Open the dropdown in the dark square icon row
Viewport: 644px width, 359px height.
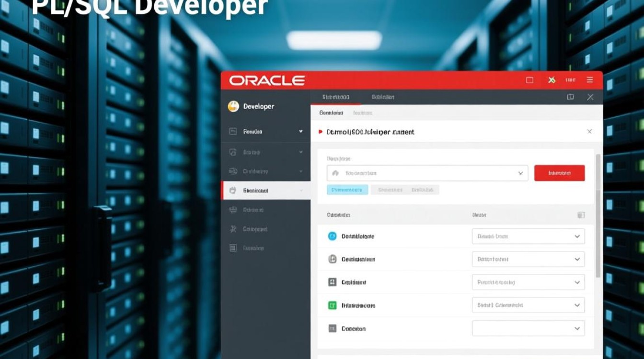[x=529, y=282]
